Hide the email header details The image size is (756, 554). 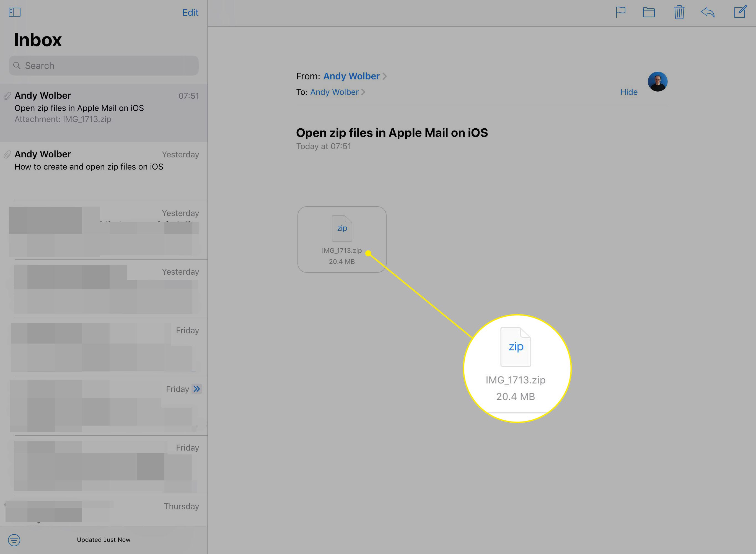click(x=629, y=92)
